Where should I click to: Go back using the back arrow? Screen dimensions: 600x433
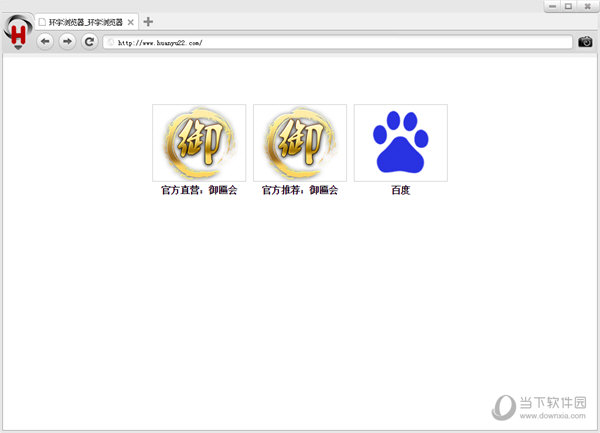tap(45, 41)
